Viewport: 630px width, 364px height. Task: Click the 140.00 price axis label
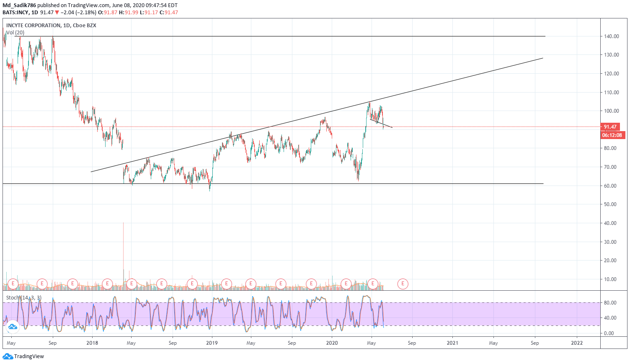tap(612, 36)
